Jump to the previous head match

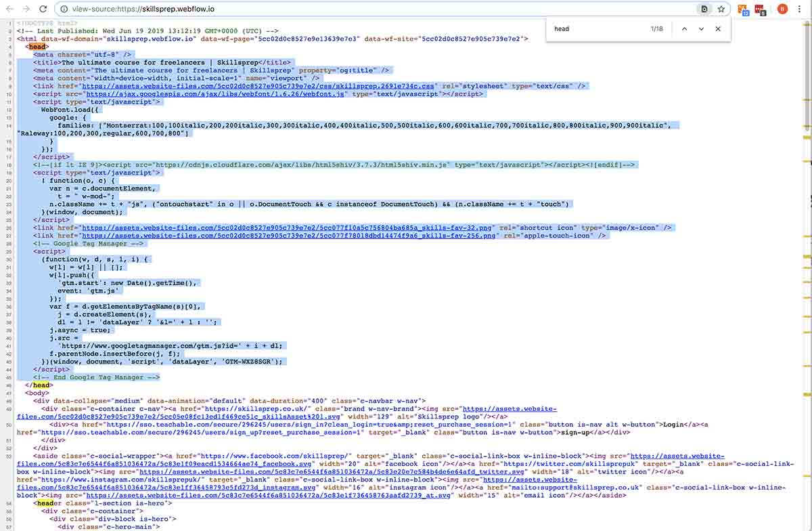tap(683, 28)
